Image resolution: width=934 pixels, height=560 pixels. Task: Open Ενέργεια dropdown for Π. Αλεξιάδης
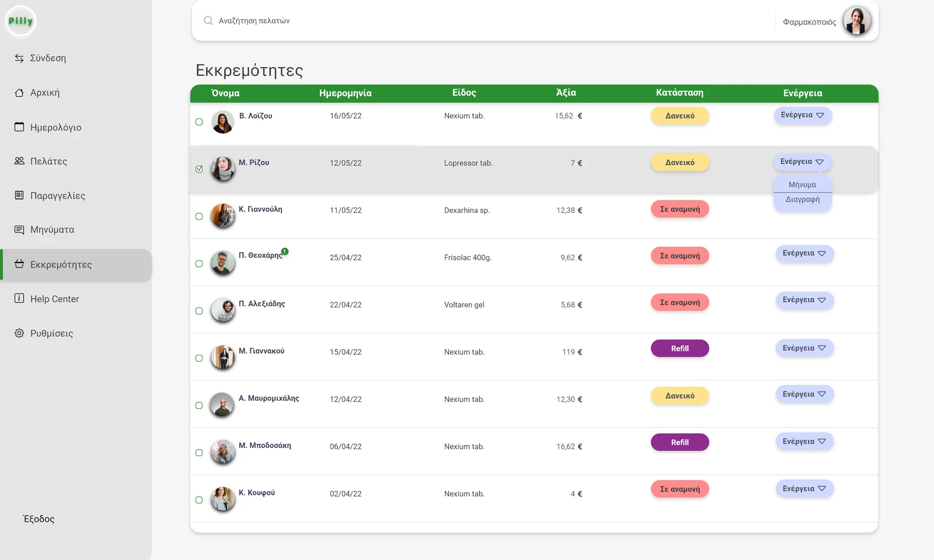tap(804, 300)
